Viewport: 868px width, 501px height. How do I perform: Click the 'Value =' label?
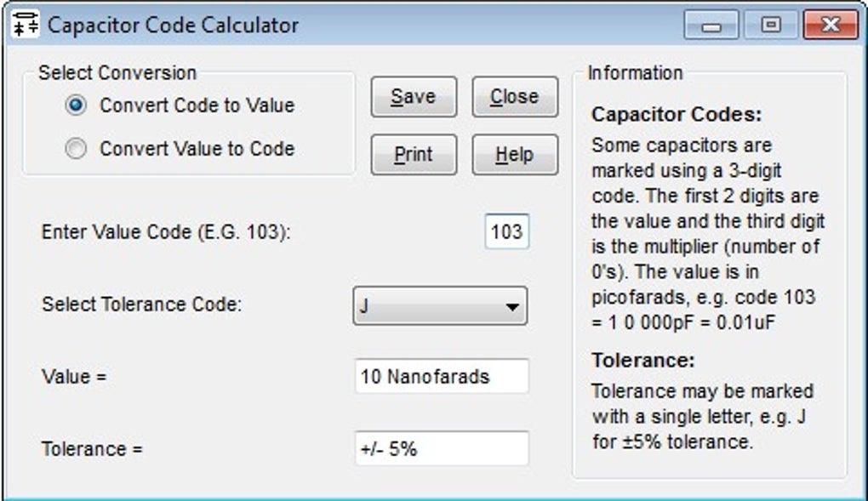(x=74, y=377)
